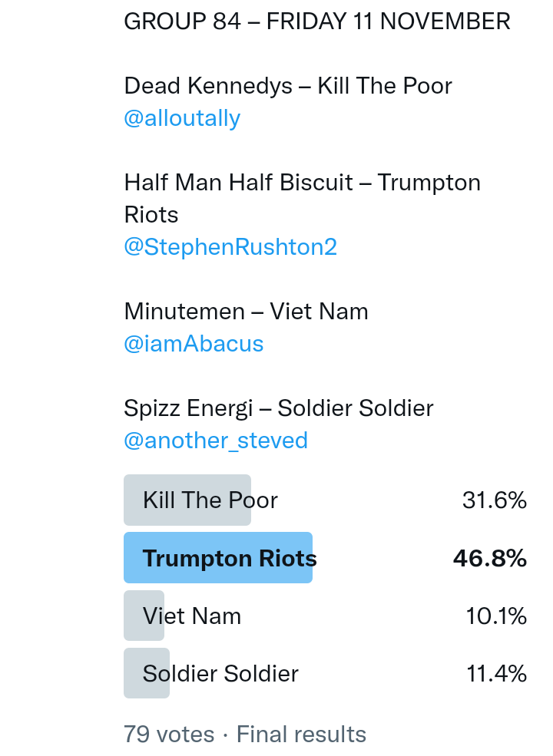Select the Viet Nam poll option
The height and width of the screenshot is (756, 553).
point(144,616)
